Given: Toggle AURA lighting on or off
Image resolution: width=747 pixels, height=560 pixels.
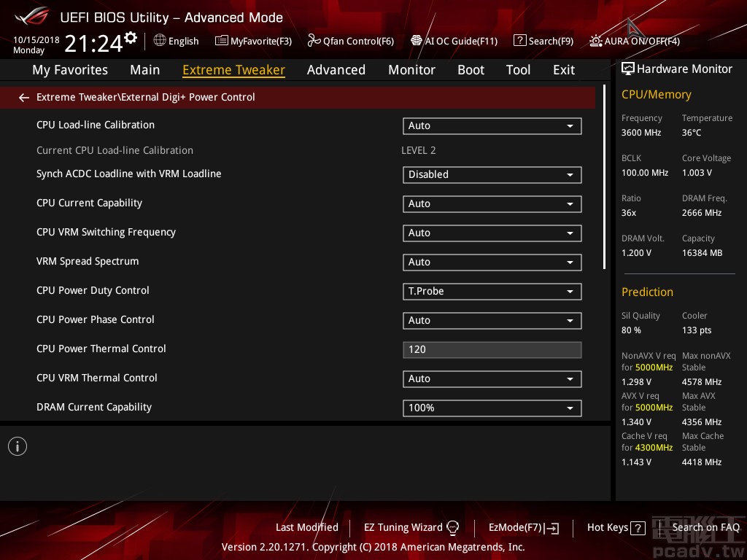Looking at the screenshot, I should pos(633,41).
